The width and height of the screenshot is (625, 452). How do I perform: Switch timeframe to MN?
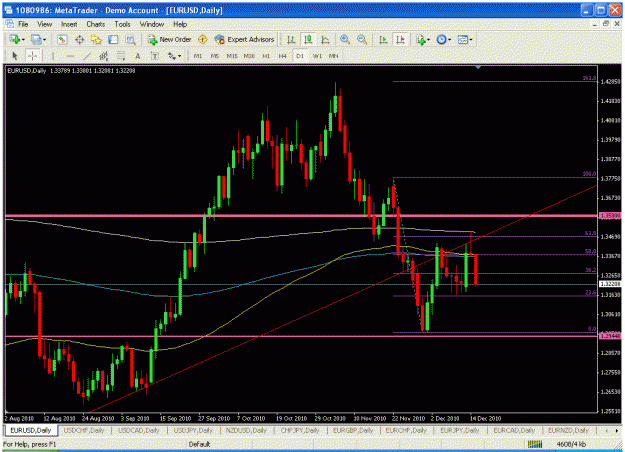coord(334,56)
